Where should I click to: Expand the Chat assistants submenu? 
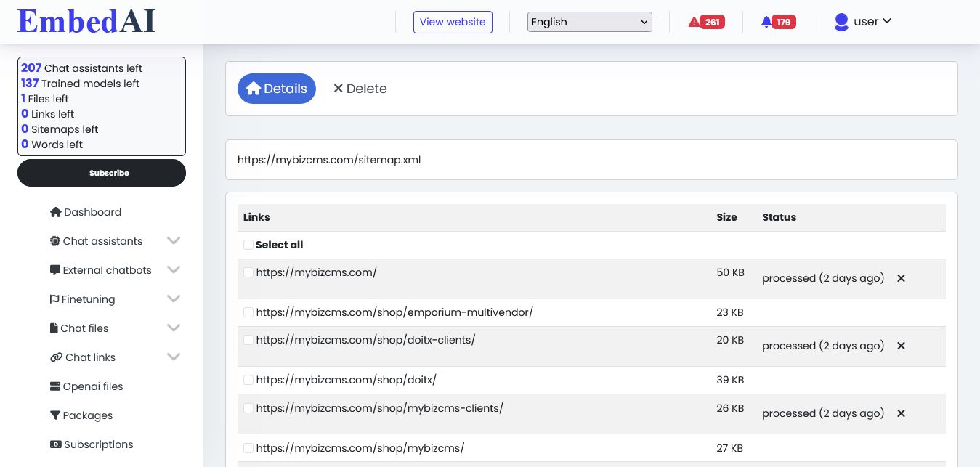pos(173,241)
